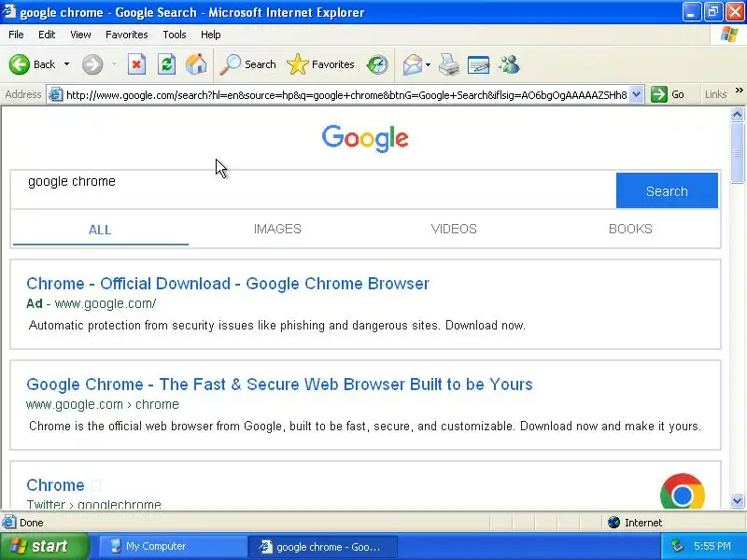Click the greyed Forward arrow button
Image resolution: width=747 pixels, height=560 pixels.
pos(92,64)
